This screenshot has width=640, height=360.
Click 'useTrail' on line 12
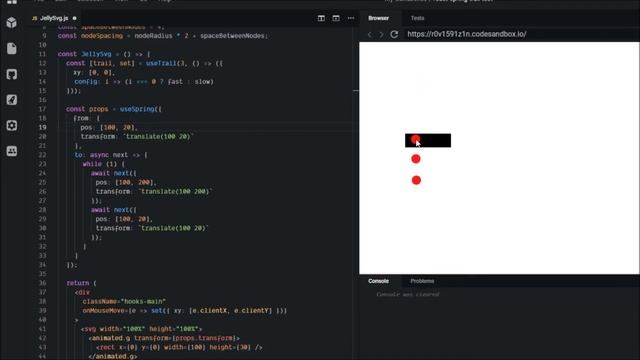[161, 63]
